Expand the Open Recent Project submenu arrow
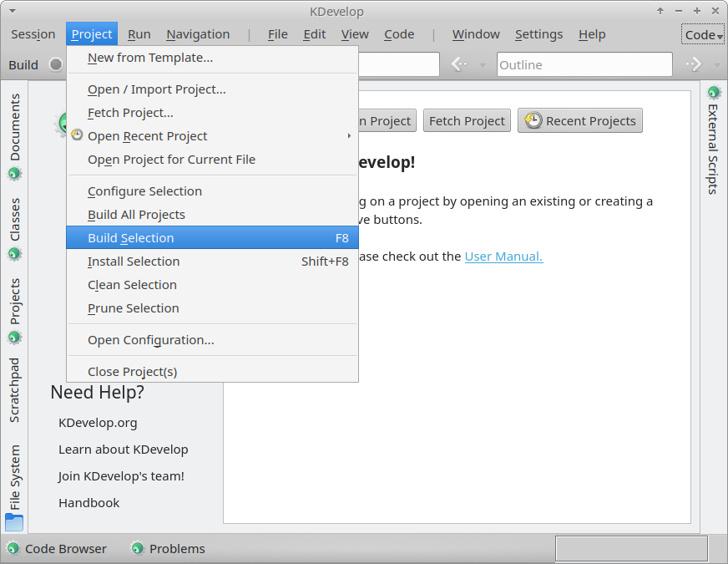The height and width of the screenshot is (564, 728). [349, 135]
